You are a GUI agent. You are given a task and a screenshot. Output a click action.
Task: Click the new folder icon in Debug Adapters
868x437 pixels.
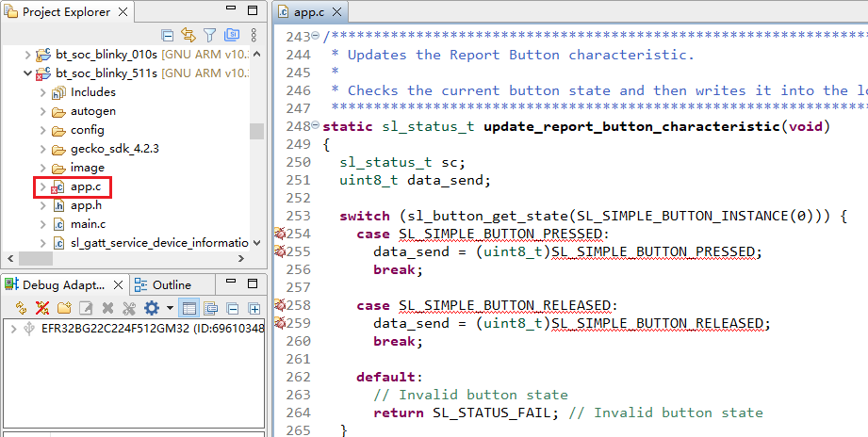coord(64,308)
